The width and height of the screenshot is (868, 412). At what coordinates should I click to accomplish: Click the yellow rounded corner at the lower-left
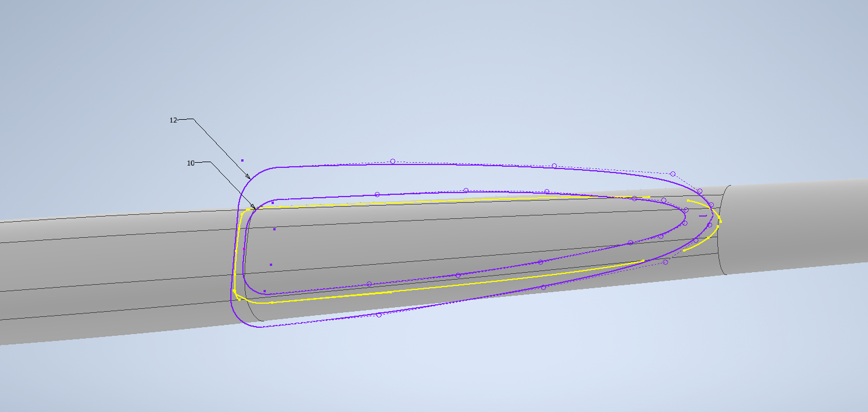click(x=236, y=294)
